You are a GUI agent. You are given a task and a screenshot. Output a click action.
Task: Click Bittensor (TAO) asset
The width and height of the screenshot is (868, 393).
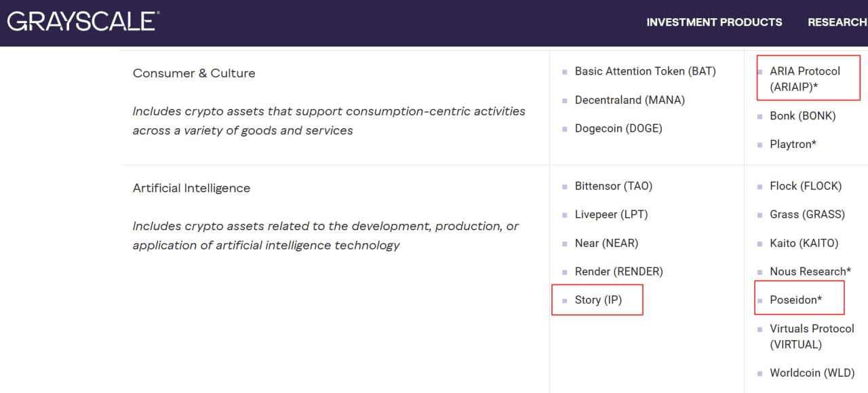pyautogui.click(x=613, y=186)
